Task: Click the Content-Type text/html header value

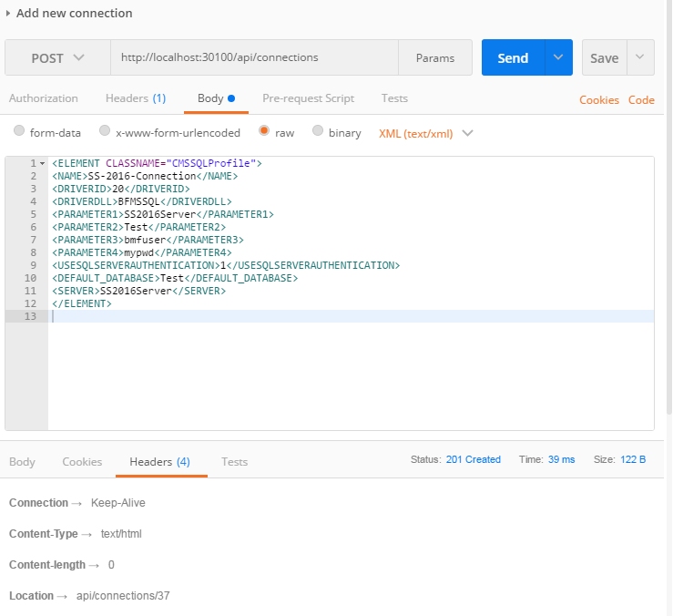Action: coord(121,533)
